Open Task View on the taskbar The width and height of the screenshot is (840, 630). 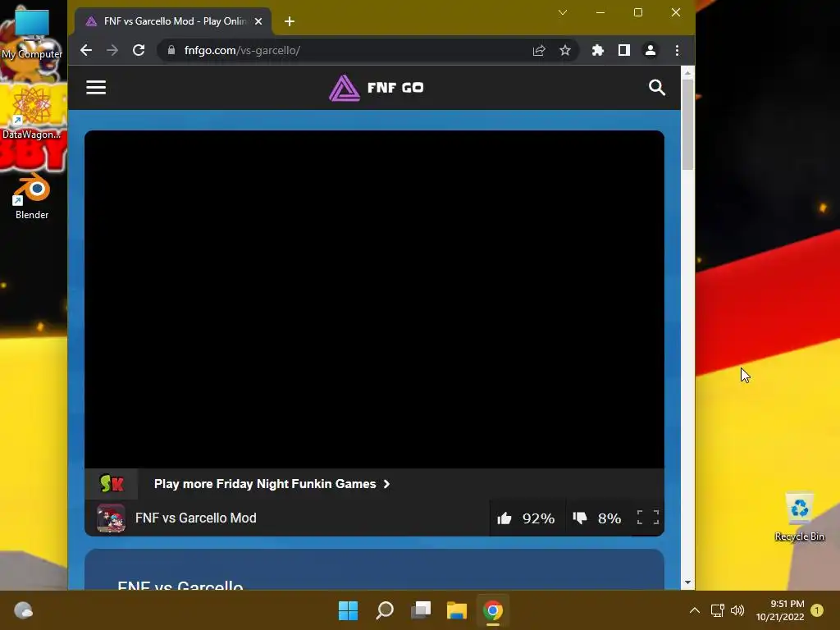click(x=421, y=610)
